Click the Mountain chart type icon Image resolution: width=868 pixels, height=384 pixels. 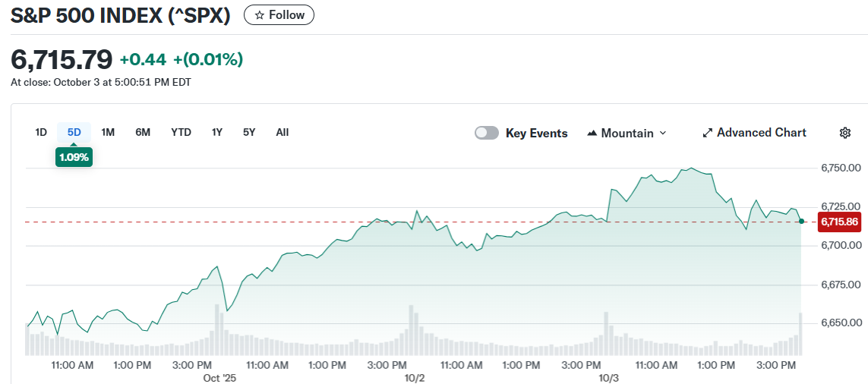tap(592, 133)
